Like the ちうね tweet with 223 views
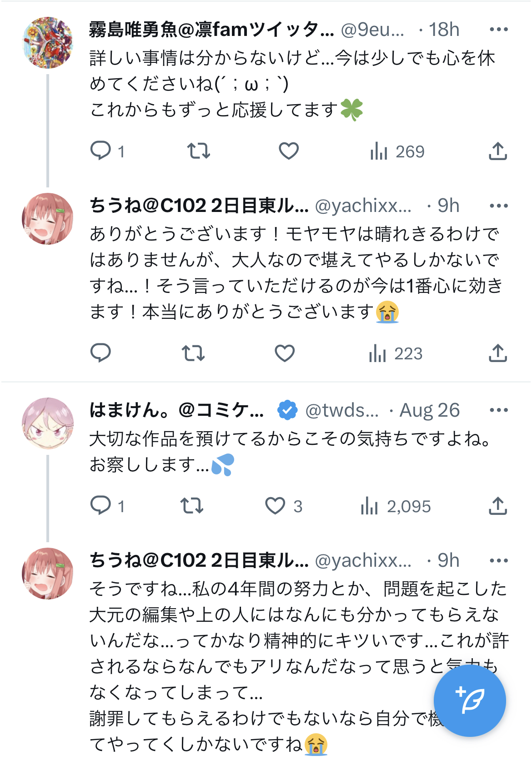Image resolution: width=532 pixels, height=761 pixels. point(285,353)
